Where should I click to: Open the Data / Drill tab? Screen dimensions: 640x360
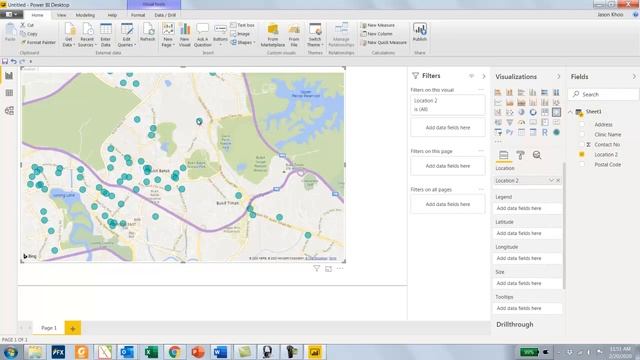click(165, 15)
